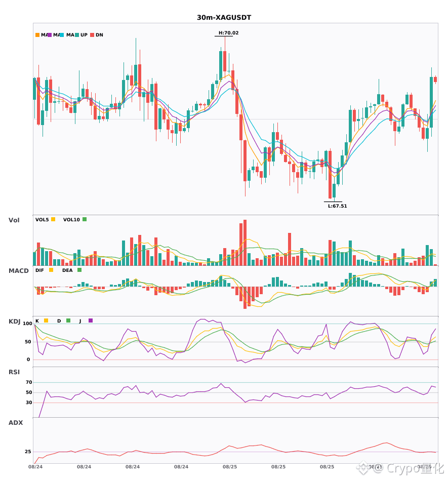This screenshot has width=448, height=481.
Task: Click the ADX axis value 25
Action: click(28, 452)
